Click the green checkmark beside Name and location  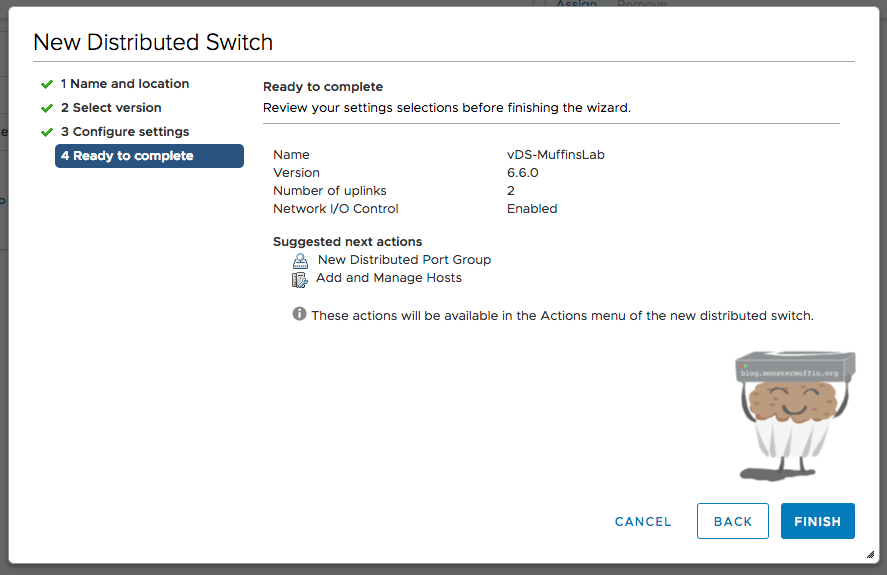46,84
